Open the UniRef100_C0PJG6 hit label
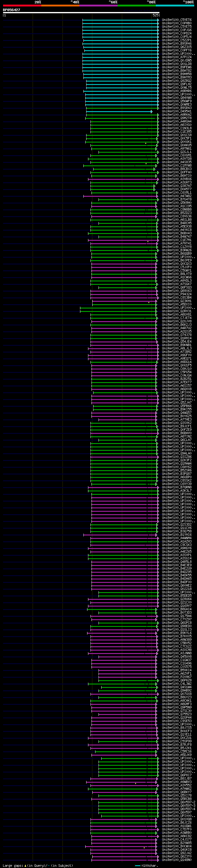 tap(177, 30)
